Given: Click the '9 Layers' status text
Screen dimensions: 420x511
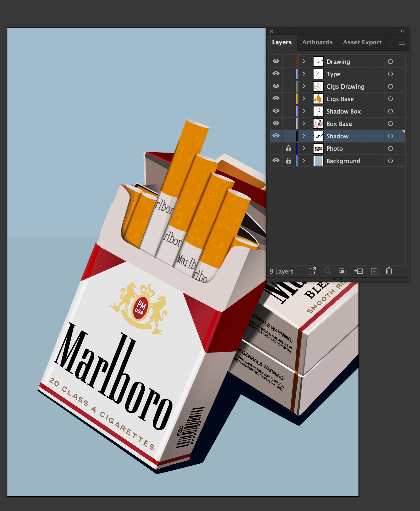Looking at the screenshot, I should (x=282, y=271).
